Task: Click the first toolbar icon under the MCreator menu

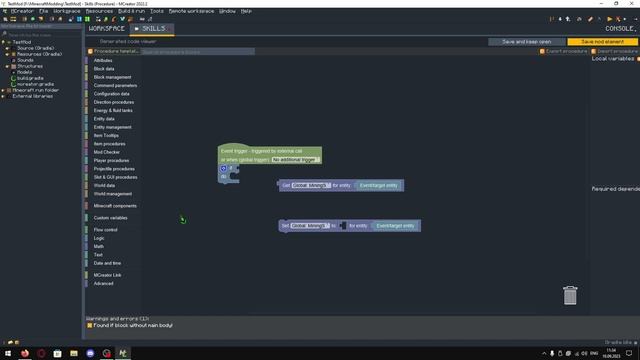Action: pyautogui.click(x=5, y=19)
